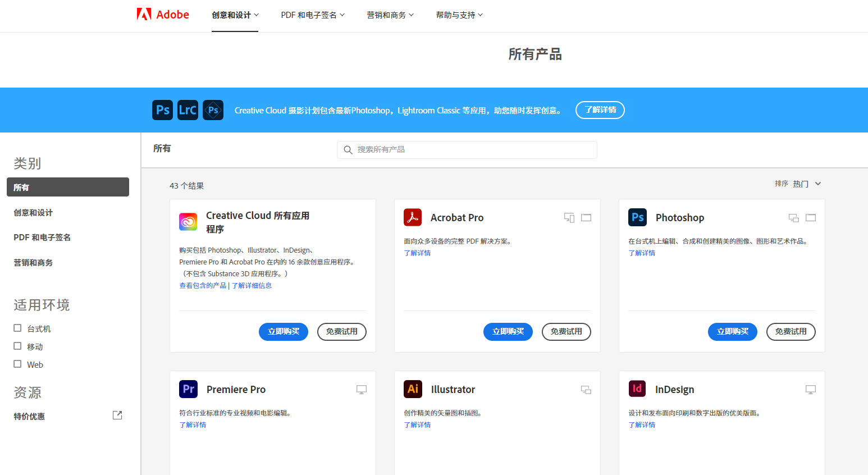Select 营销和商务 category in sidebar
Screen dimensions: 868x475
coord(33,263)
